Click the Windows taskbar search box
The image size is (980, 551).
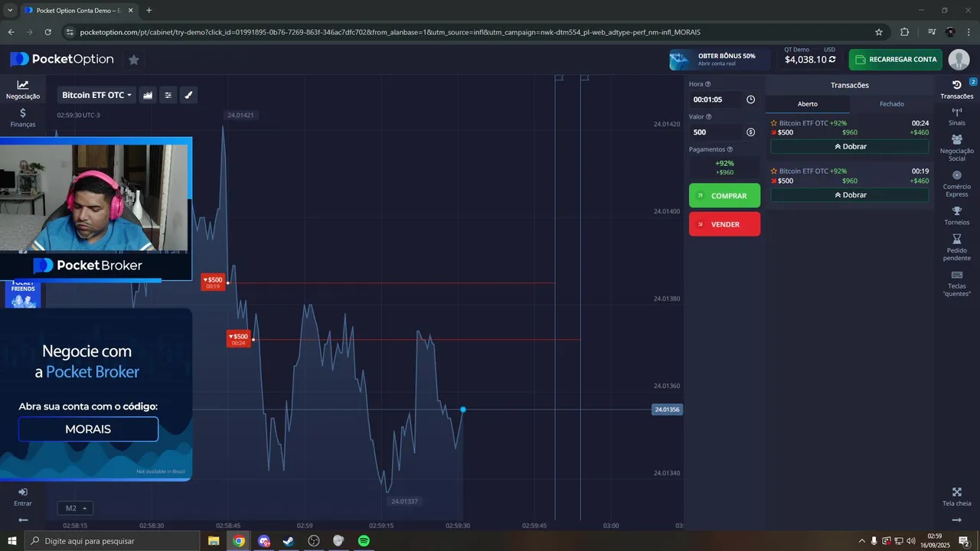click(x=113, y=541)
